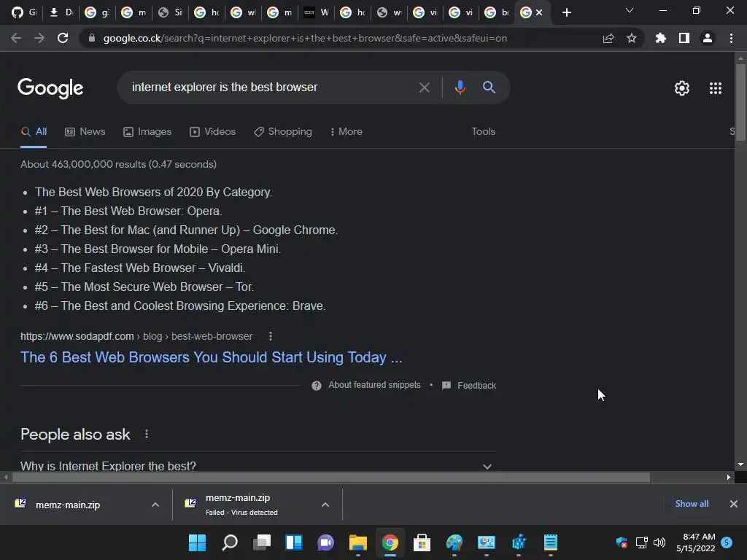Reload the current page

(63, 38)
